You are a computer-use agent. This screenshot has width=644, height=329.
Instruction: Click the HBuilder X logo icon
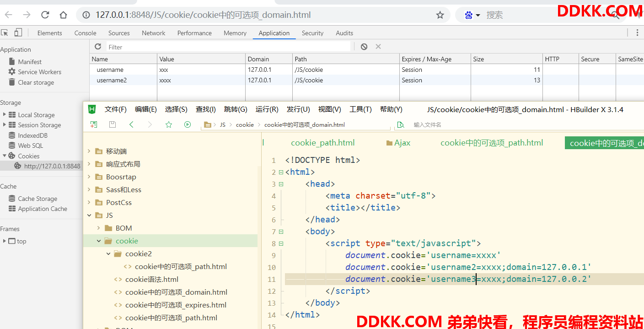click(x=92, y=109)
